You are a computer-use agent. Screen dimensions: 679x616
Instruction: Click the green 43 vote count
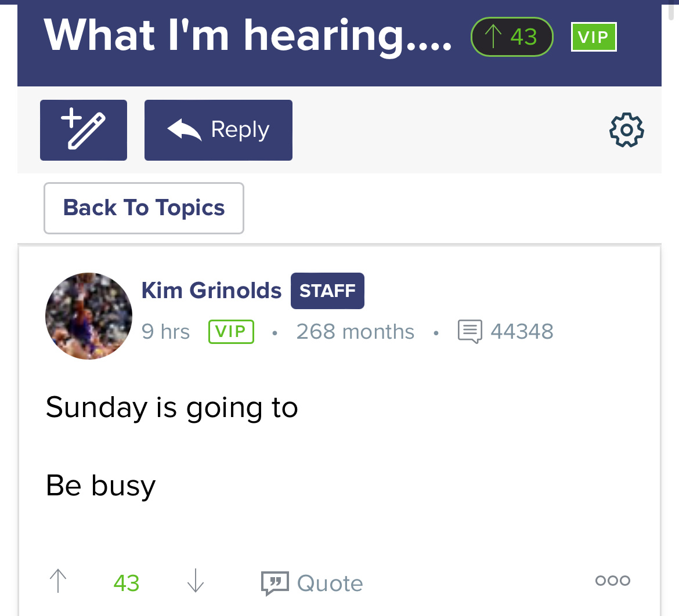pos(127,583)
